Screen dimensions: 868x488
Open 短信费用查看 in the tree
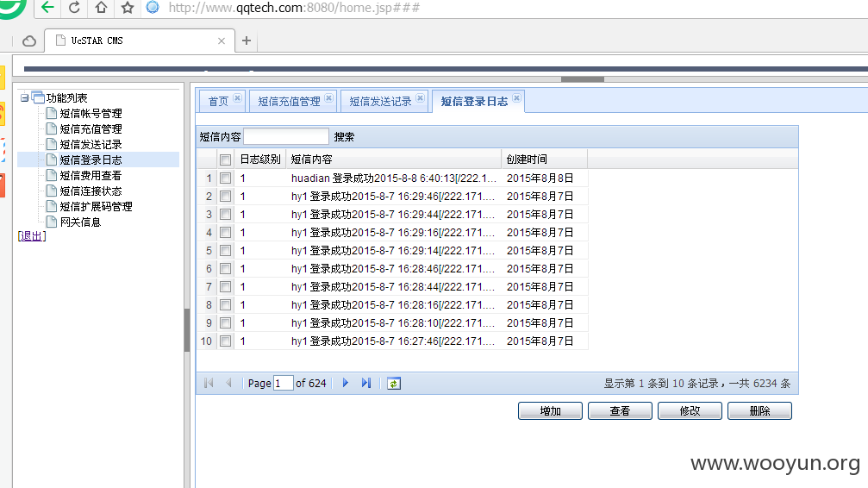[x=91, y=176]
